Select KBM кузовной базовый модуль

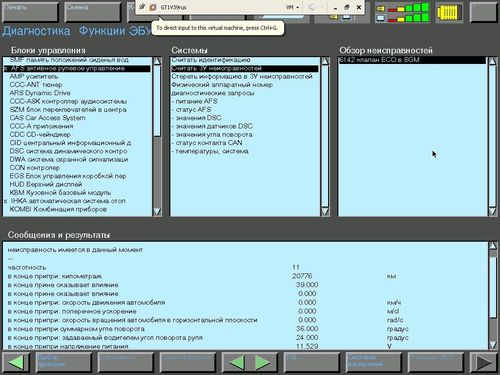pos(77,193)
